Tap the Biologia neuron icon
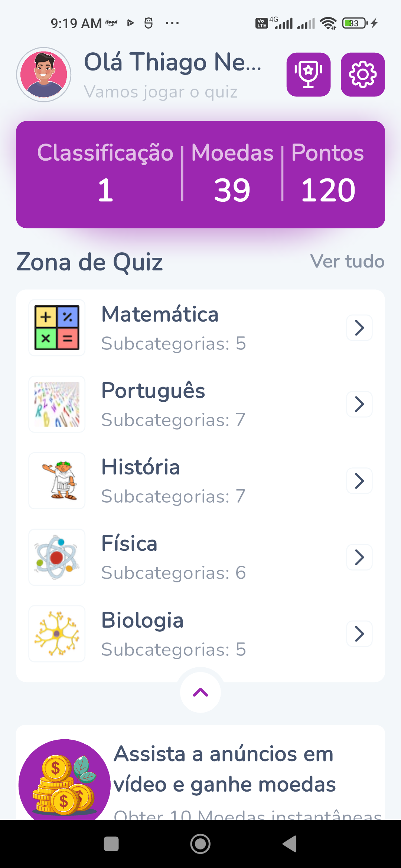 tap(57, 634)
